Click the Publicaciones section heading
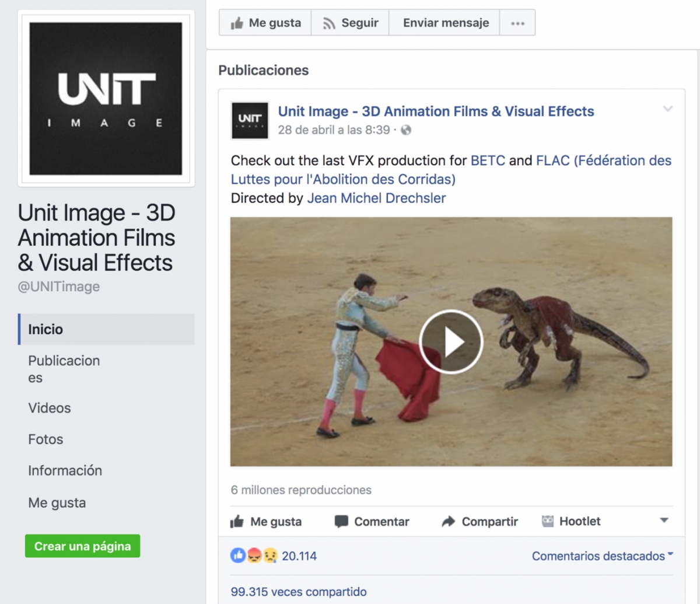700x604 pixels. [264, 70]
